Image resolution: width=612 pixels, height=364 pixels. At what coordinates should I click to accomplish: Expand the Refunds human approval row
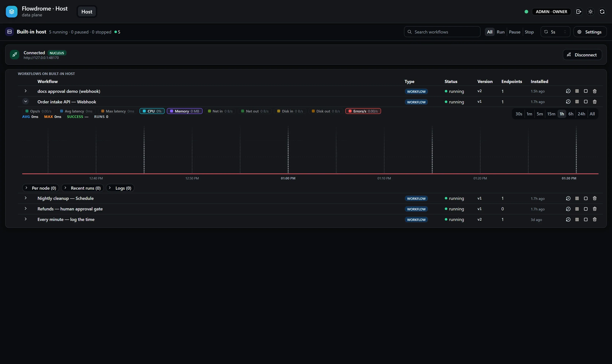[25, 208]
